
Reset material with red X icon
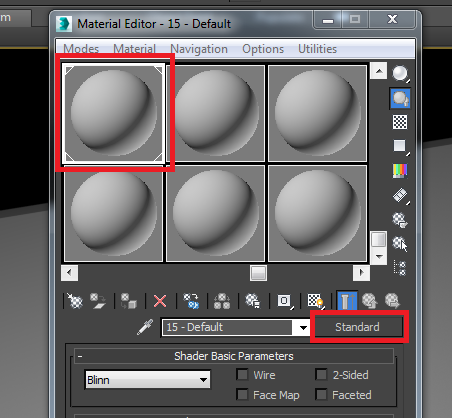coord(160,301)
